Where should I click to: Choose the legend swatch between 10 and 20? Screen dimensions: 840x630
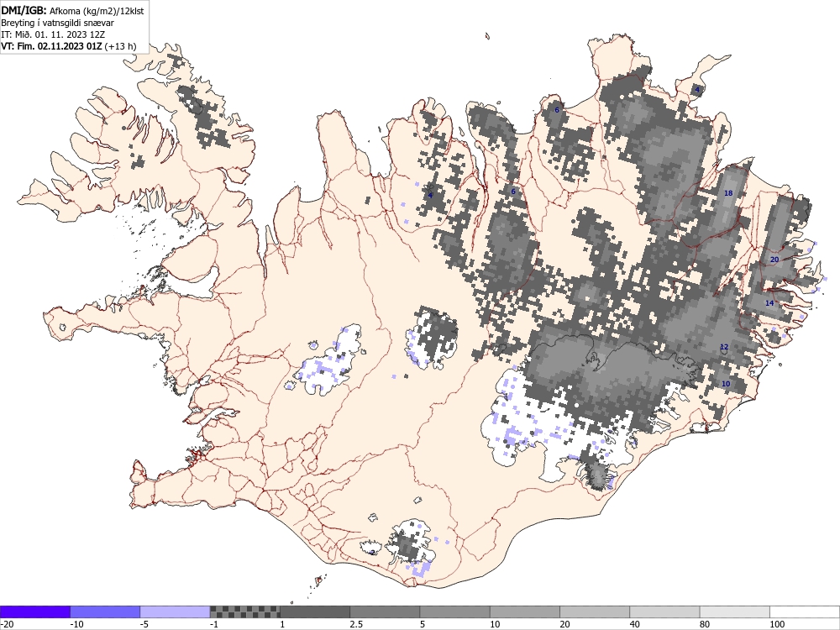click(524, 612)
